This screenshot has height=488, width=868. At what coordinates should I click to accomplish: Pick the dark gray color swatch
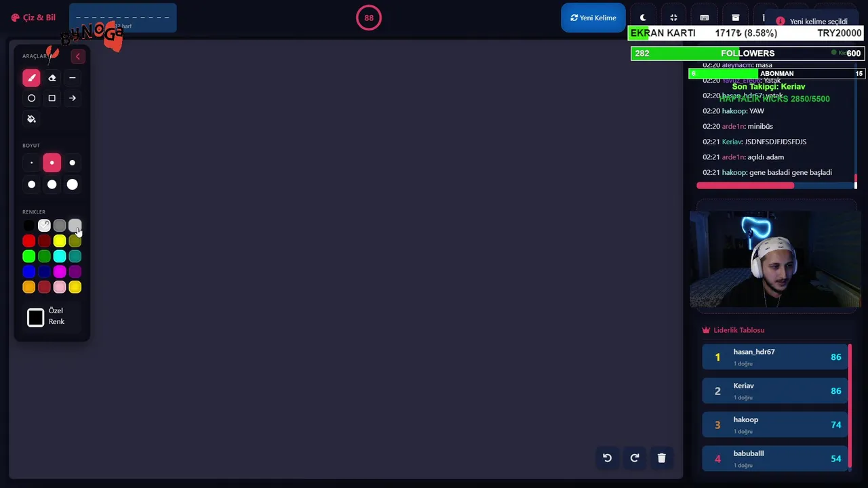(60, 226)
